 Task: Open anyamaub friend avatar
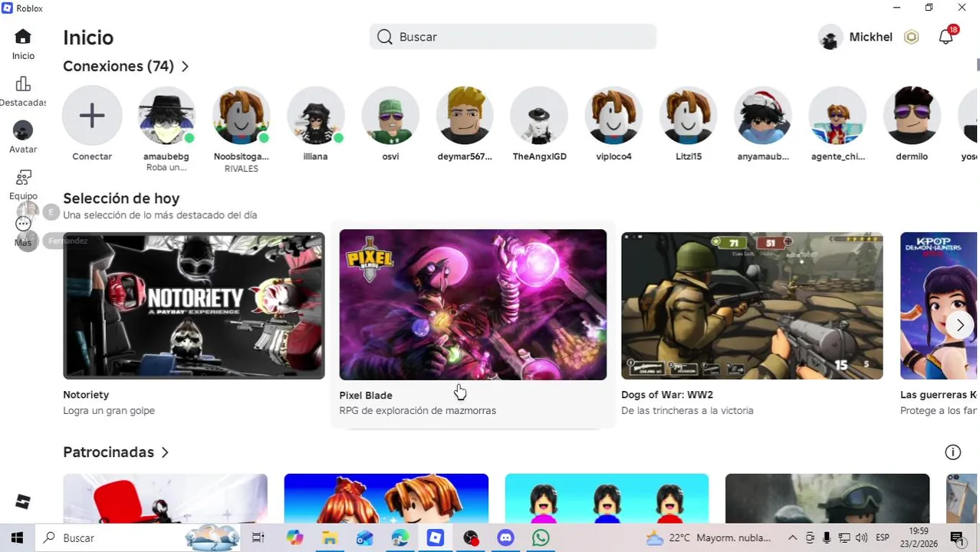click(763, 116)
